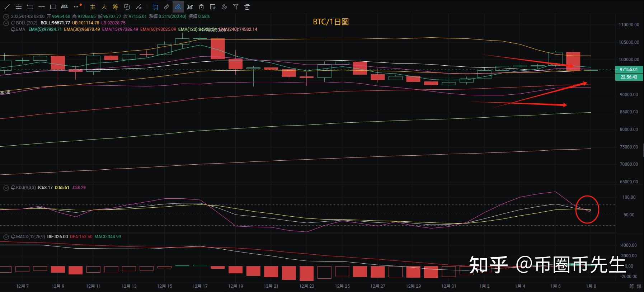Viewport: 644px width, 292px height.
Task: Select the price range measure tool
Action: (65, 7)
